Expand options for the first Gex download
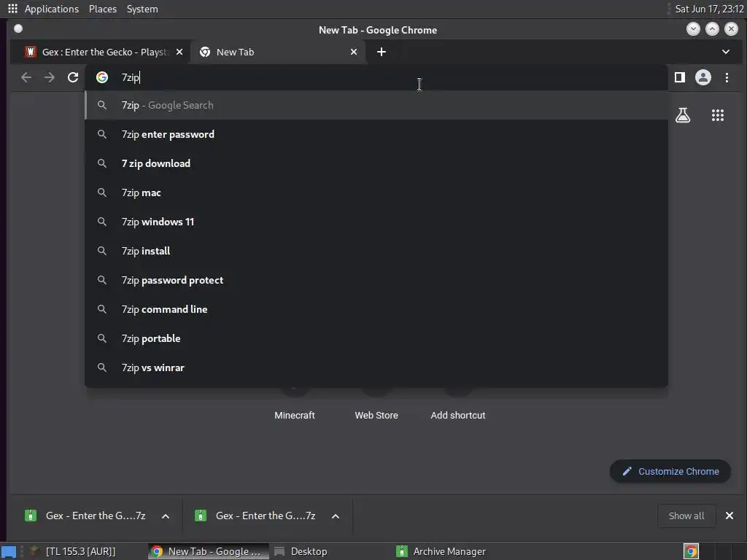The image size is (747, 560). tap(166, 516)
